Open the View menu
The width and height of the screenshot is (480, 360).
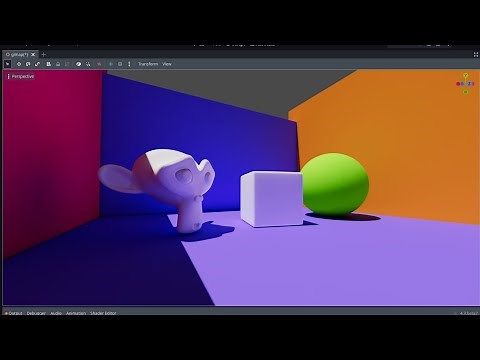click(x=167, y=64)
